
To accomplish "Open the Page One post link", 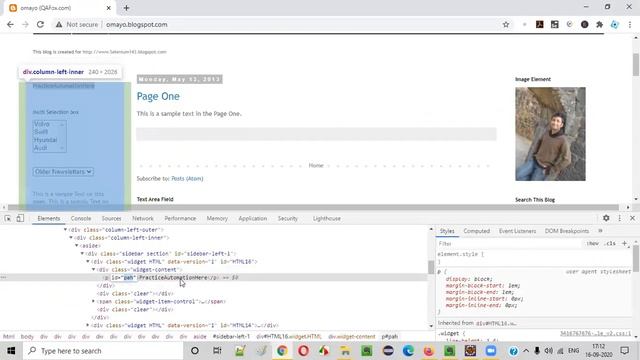I will [158, 96].
